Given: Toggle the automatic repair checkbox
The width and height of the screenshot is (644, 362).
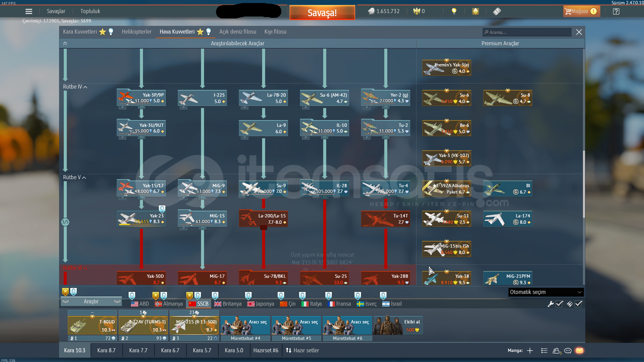Looking at the screenshot, I should pos(559,304).
